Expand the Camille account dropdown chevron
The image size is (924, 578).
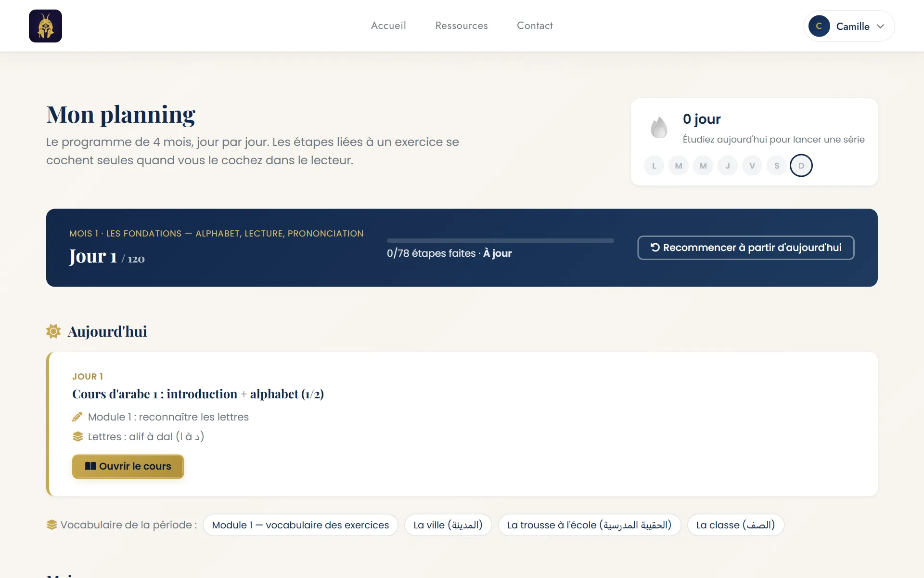[x=880, y=26]
